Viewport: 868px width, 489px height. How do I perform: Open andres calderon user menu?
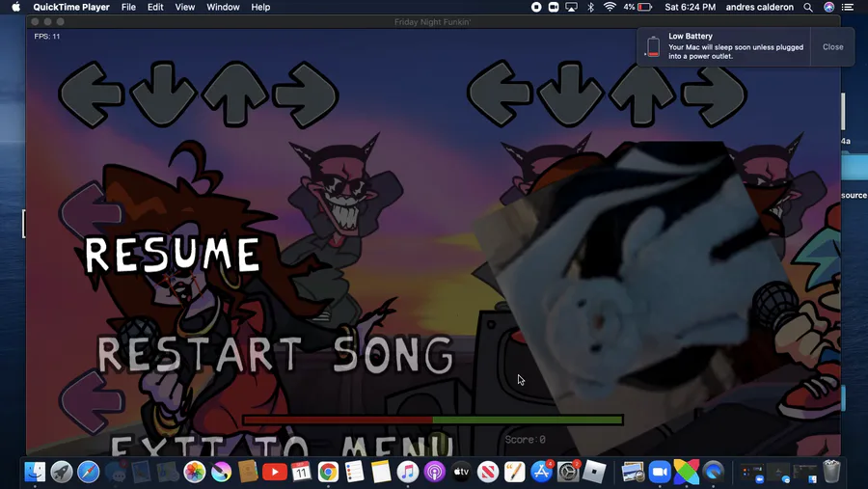click(760, 7)
